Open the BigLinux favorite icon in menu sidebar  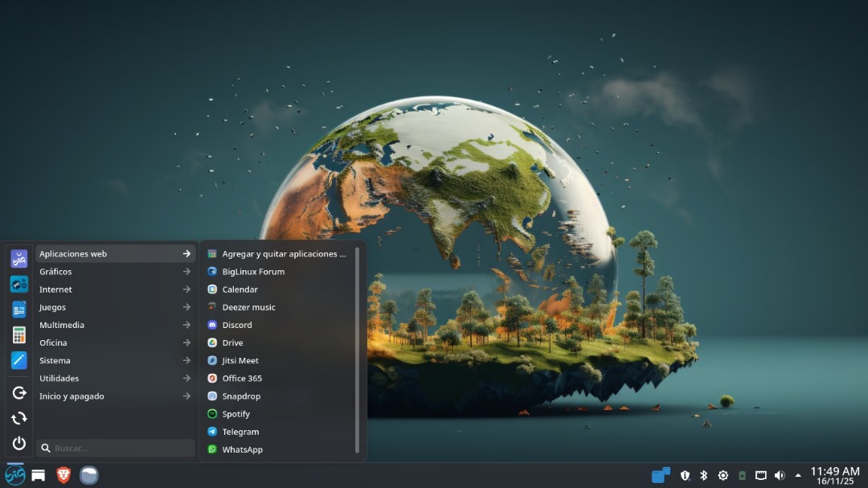point(18,258)
